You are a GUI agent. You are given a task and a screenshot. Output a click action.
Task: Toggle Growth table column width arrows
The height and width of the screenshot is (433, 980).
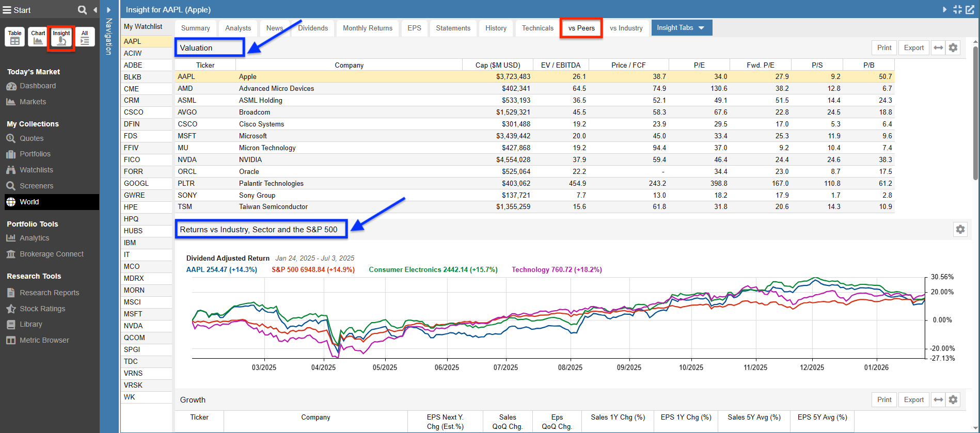938,399
